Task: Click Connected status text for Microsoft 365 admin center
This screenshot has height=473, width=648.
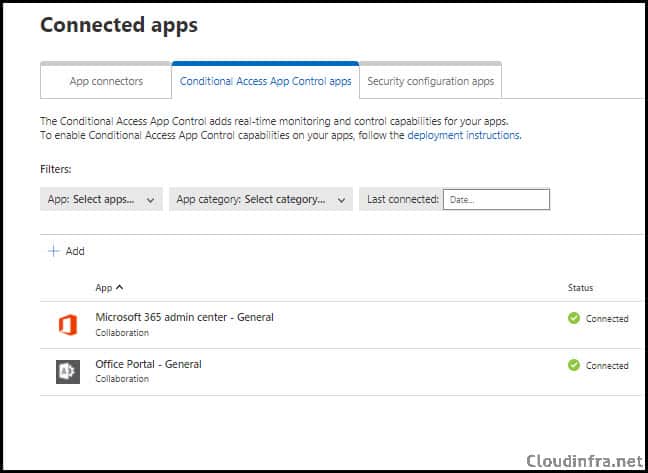Action: (607, 319)
